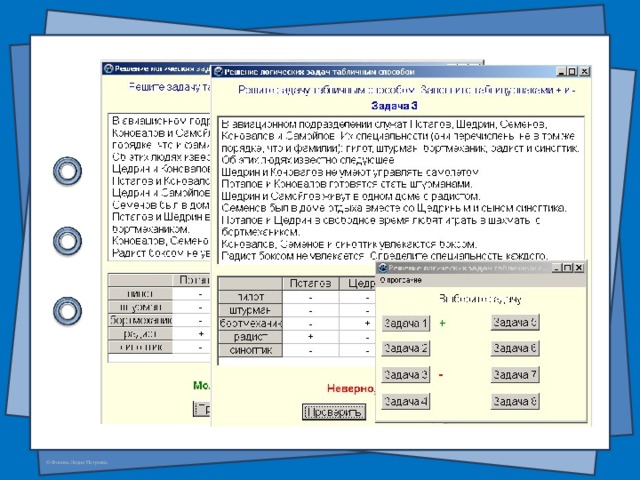Click радист–Потапов plus cell in Задача 3 table
This screenshot has width=640, height=480.
coord(311,337)
